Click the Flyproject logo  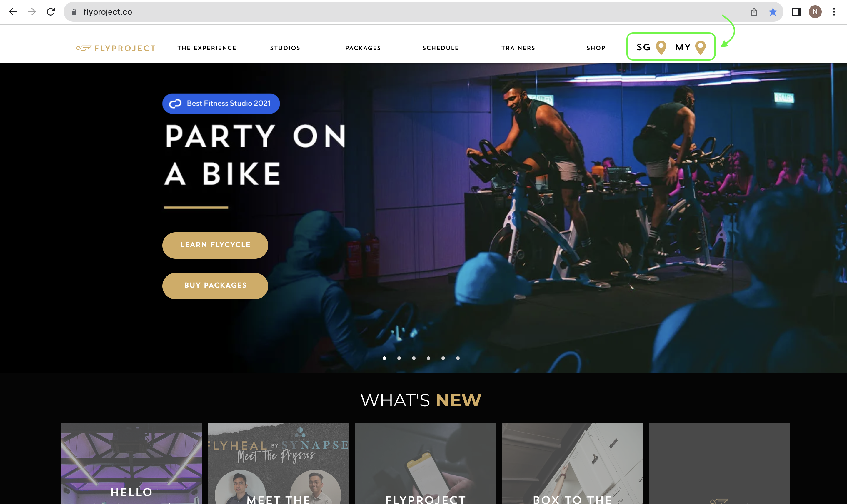(x=116, y=48)
